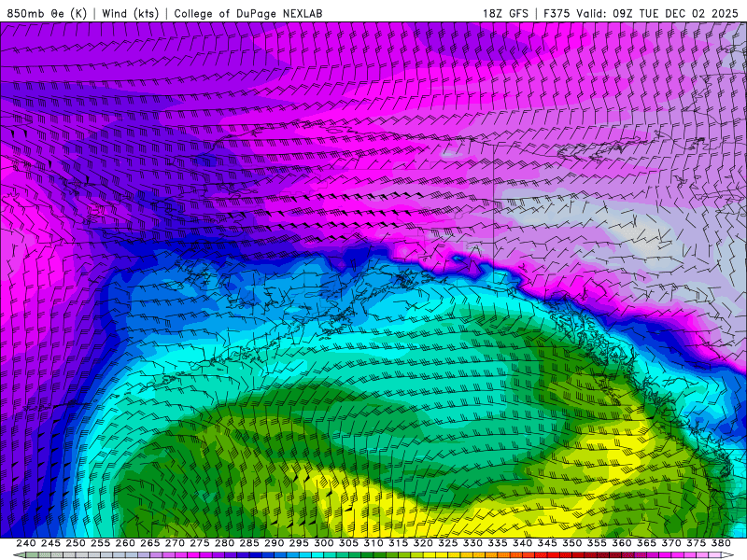Select the 330 value on the color scale
This screenshot has width=747, height=560.
pos(472,543)
